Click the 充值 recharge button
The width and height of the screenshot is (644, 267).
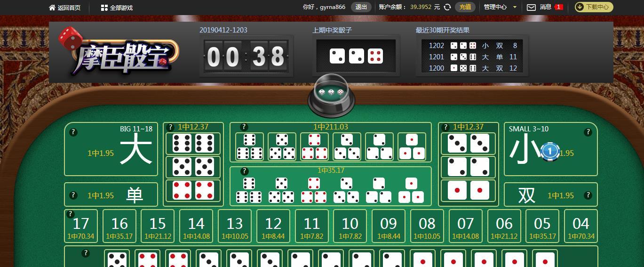(x=465, y=7)
